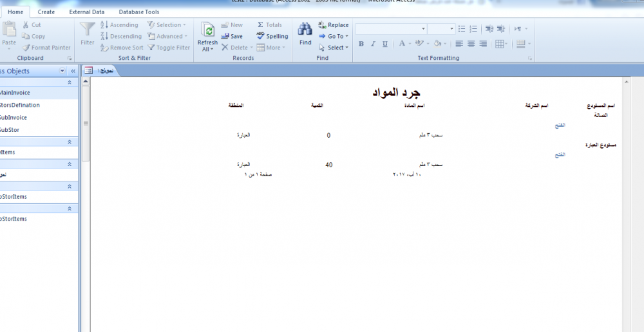
Task: Open the External Data tab
Action: coord(87,12)
